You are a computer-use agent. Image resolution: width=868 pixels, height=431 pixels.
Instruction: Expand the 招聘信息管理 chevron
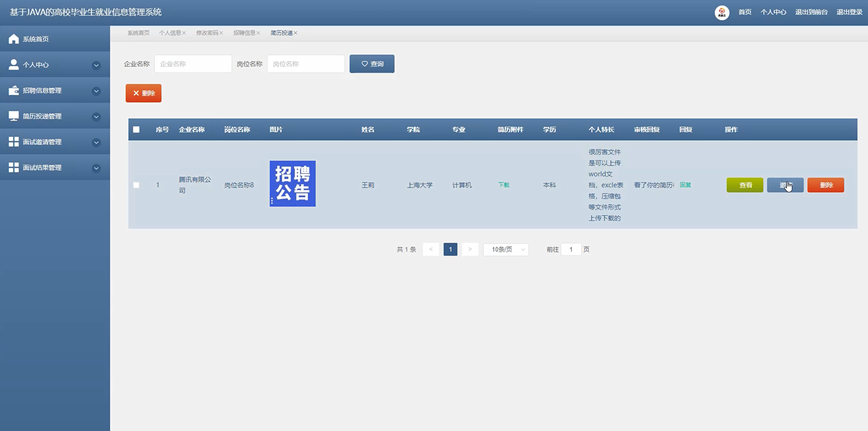click(96, 91)
